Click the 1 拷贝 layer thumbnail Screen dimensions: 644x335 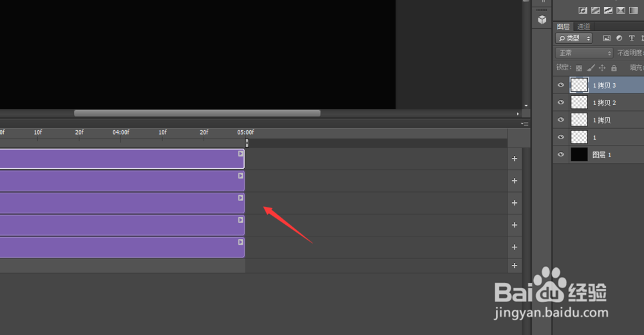click(579, 120)
